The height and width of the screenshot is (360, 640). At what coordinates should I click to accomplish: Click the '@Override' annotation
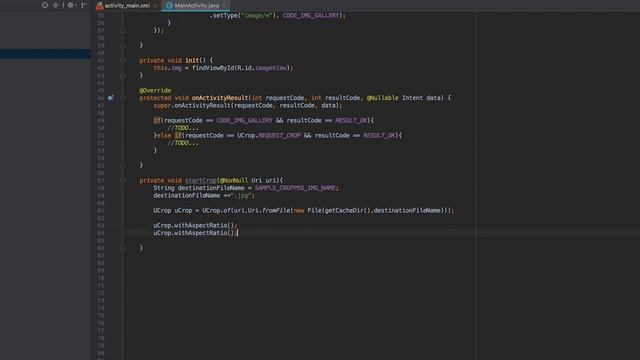(x=155, y=90)
